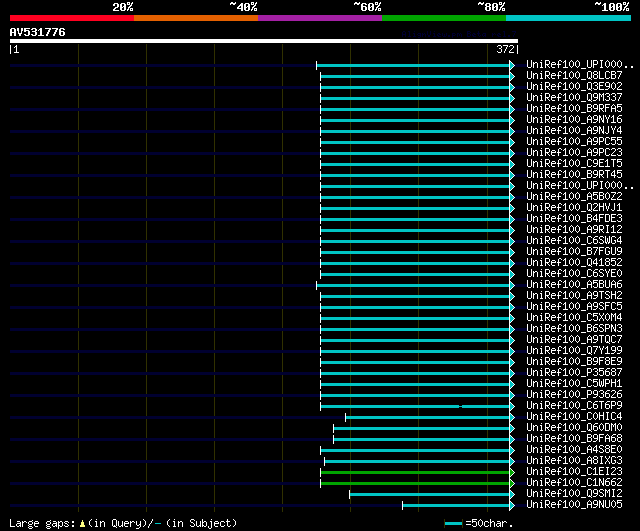Click the red 20% identity legend segment
The height and width of the screenshot is (531, 640).
72,18
